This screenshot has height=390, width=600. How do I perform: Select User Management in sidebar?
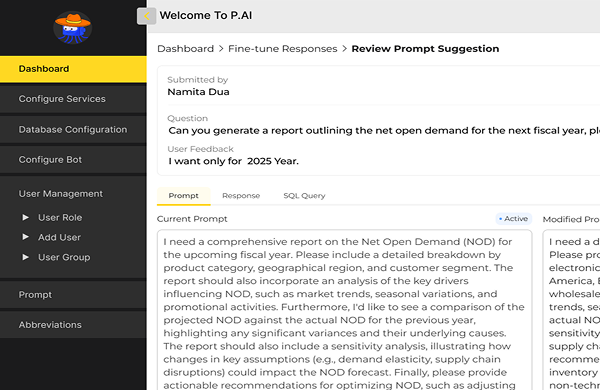[x=61, y=194]
